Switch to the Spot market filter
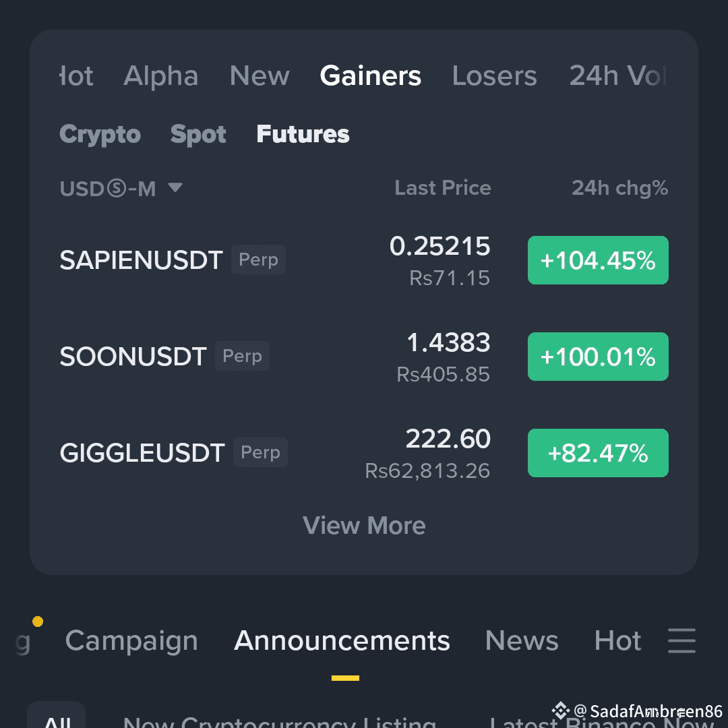This screenshot has width=728, height=728. 198,134
